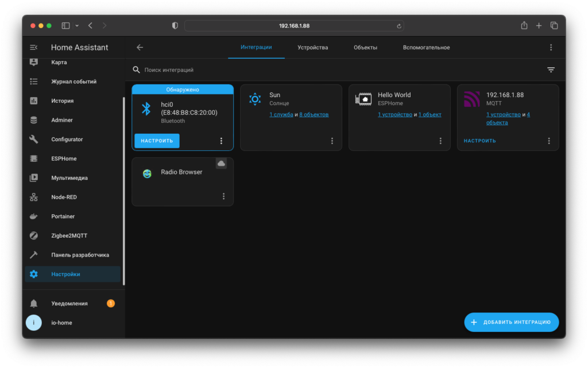
Task: Click ДОБАВИТЬ ИНТЕГРАЦИЮ button
Action: coord(512,322)
